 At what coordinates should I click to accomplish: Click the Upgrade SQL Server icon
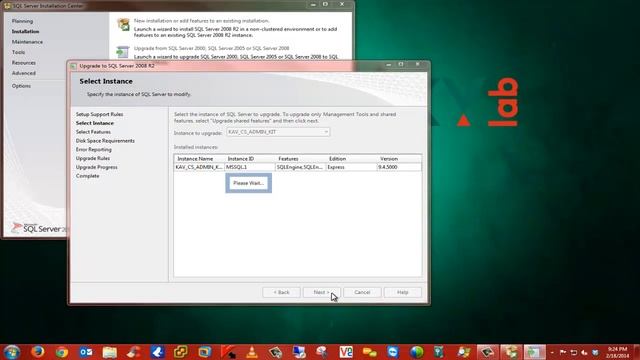tap(122, 52)
